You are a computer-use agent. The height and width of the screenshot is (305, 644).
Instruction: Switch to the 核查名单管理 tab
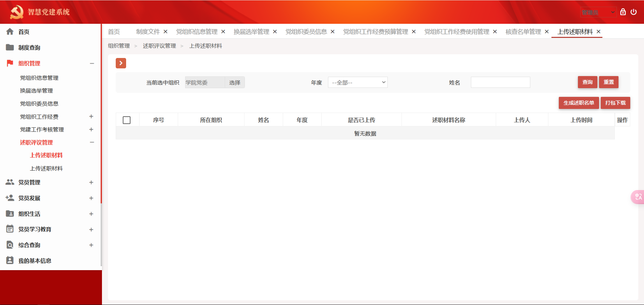523,32
